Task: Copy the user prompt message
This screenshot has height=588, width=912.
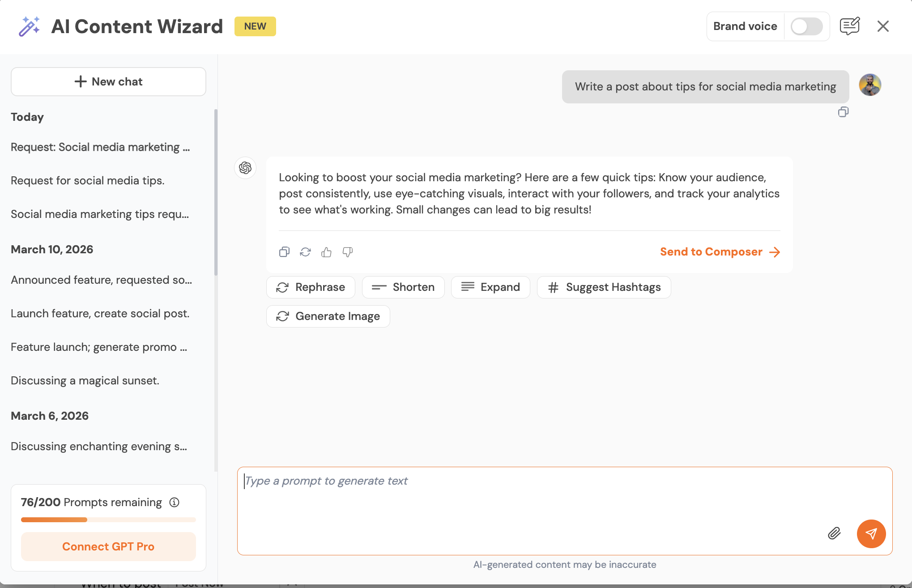Action: tap(843, 112)
